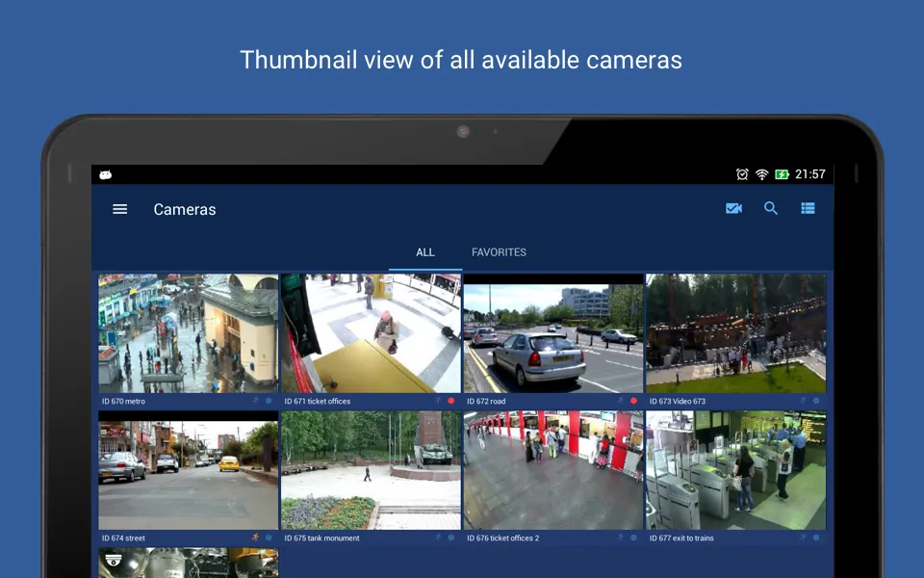Click the 'ID 670 metro' label
Viewport: 924px width, 578px height.
click(123, 401)
